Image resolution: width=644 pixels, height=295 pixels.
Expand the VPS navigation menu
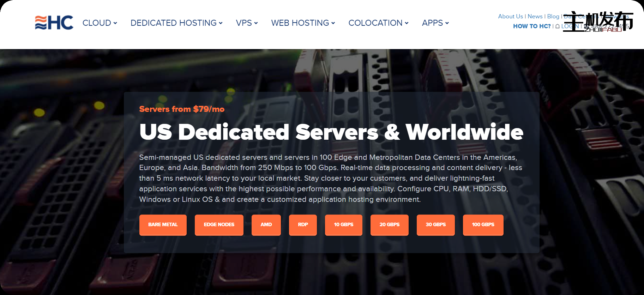click(247, 23)
